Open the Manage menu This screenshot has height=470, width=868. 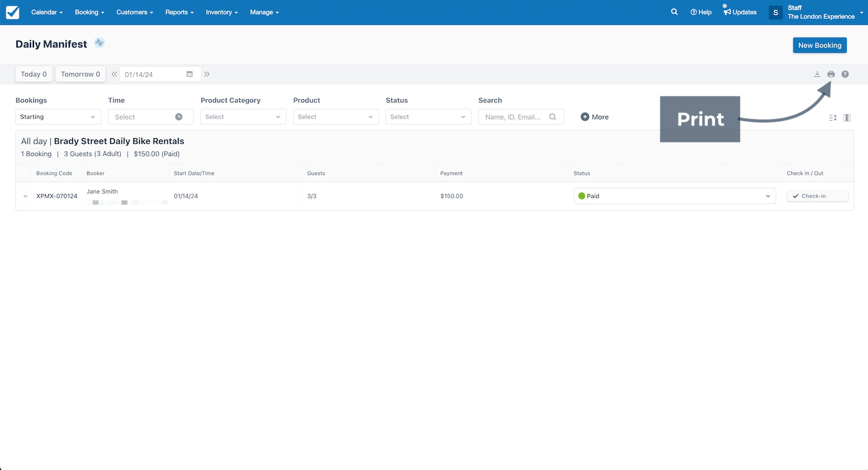pyautogui.click(x=265, y=12)
